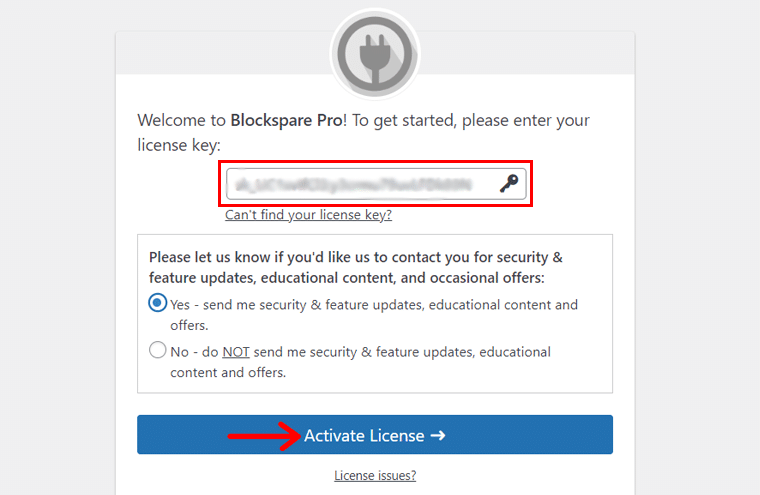The image size is (760, 495).
Task: Click the key icon in license field
Action: pos(510,184)
